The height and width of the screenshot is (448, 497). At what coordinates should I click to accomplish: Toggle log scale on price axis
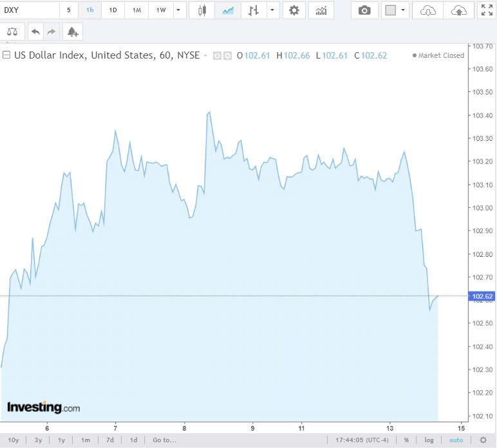[429, 440]
